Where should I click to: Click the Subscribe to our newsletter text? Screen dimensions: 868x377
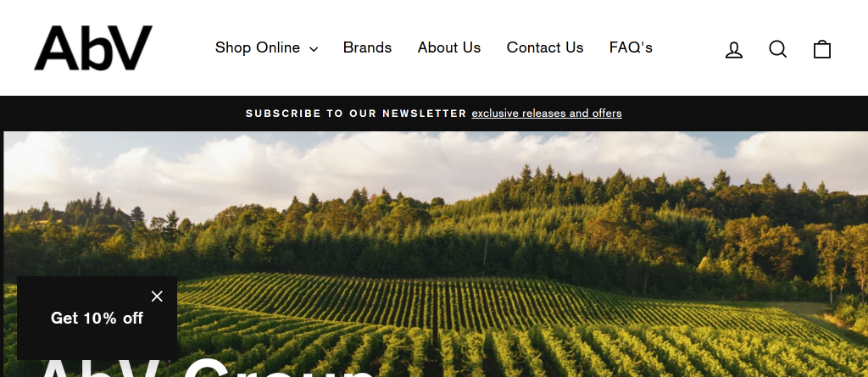[x=356, y=114]
